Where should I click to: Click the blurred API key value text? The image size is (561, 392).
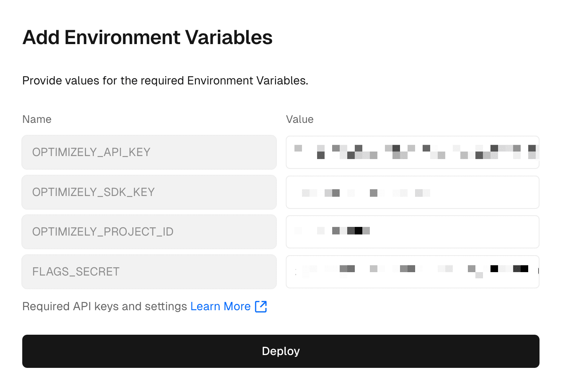pyautogui.click(x=415, y=152)
